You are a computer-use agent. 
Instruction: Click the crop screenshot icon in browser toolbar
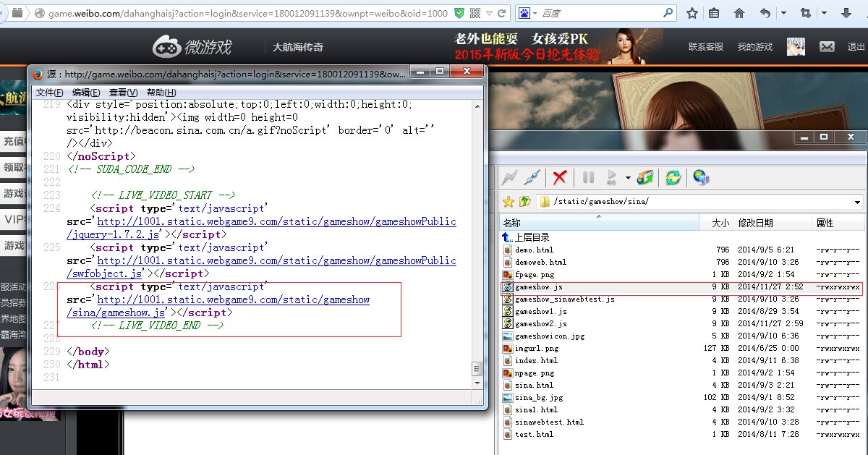(806, 13)
